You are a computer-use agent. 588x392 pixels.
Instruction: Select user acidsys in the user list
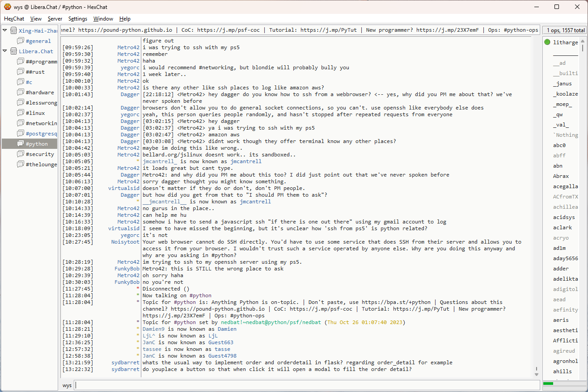[564, 217]
